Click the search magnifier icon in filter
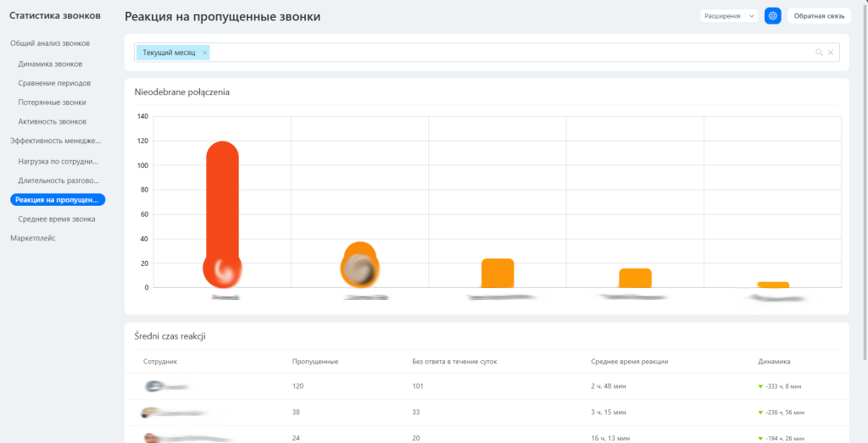 coord(819,53)
